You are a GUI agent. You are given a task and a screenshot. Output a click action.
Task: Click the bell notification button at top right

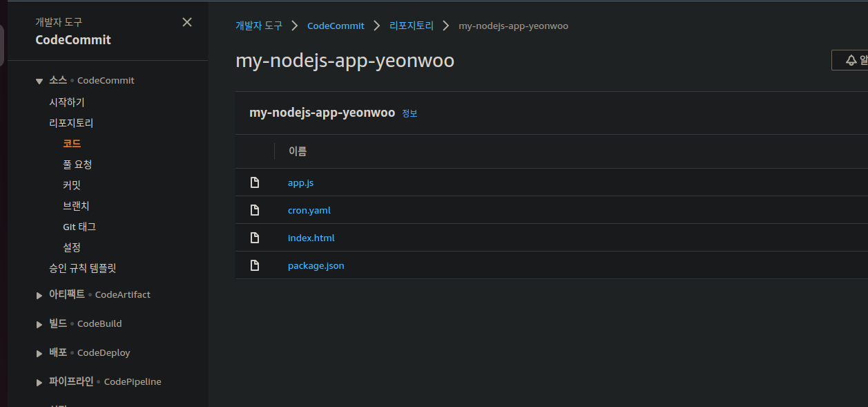[x=850, y=60]
